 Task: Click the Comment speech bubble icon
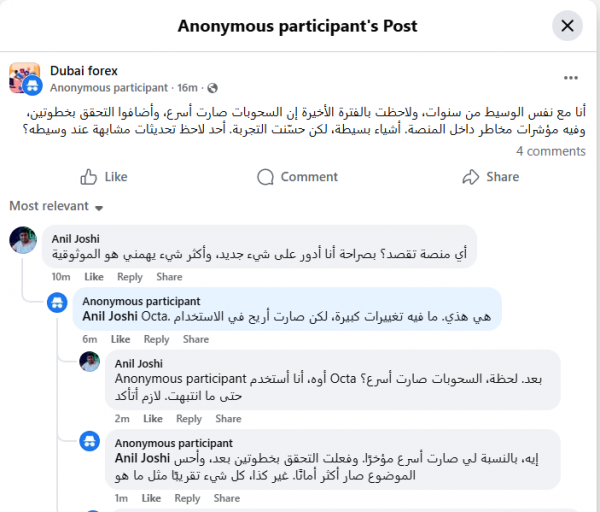point(265,177)
